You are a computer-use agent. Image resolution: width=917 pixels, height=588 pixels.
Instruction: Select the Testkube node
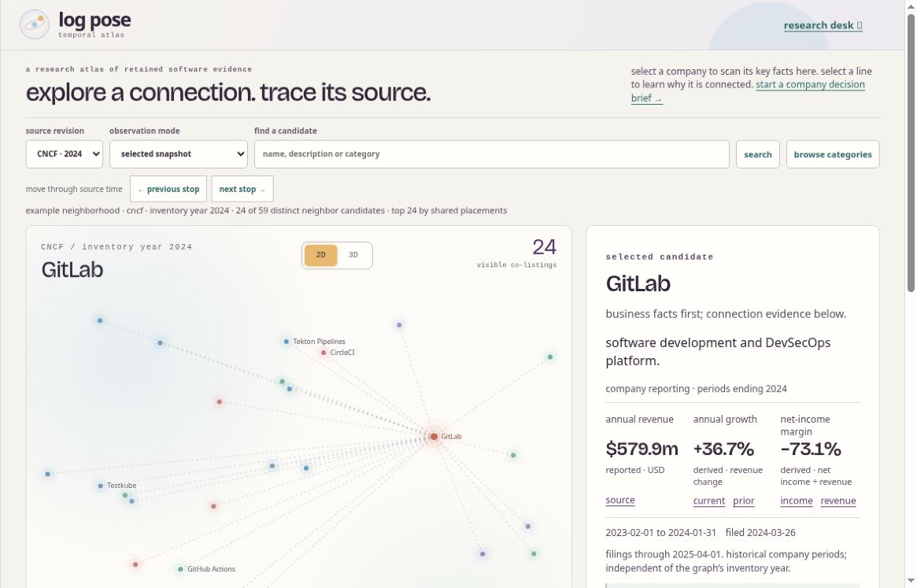(101, 486)
